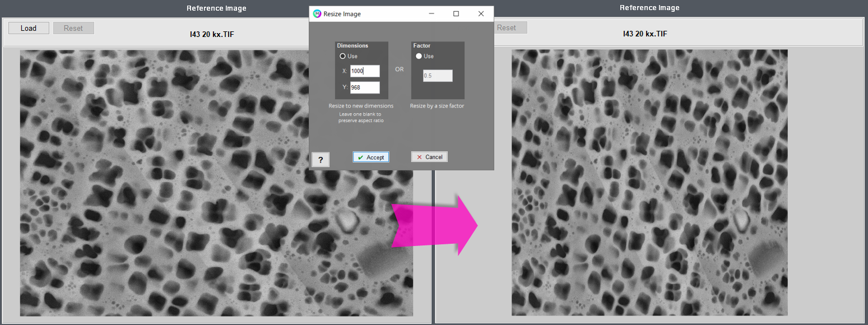Image resolution: width=868 pixels, height=325 pixels.
Task: Close the Resize Image dialog window
Action: [x=481, y=13]
